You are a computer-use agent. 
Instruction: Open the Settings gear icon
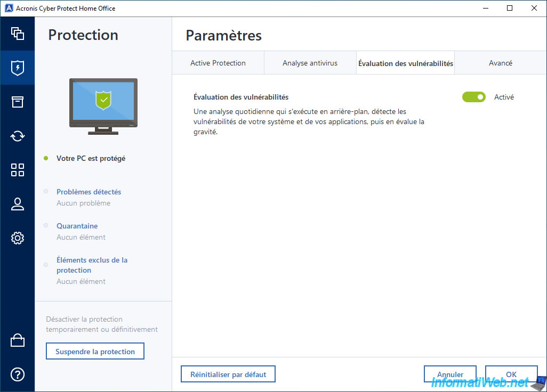(x=18, y=238)
